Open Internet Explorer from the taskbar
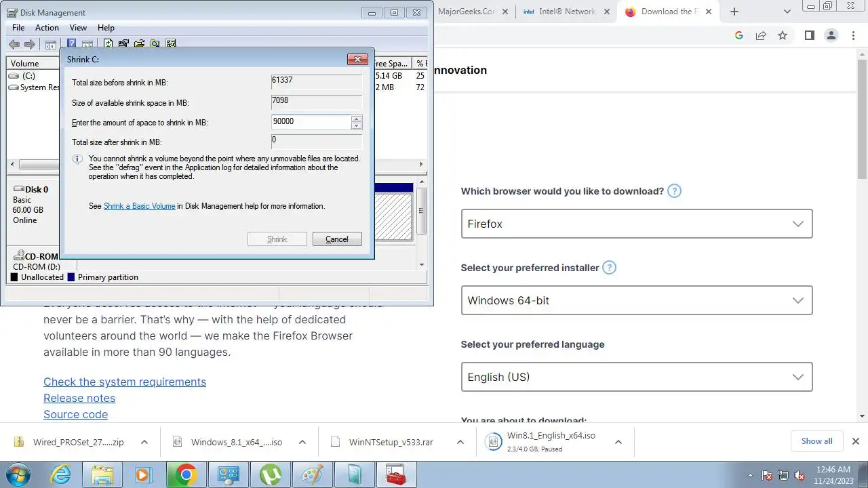Viewport: 868px width, 488px height. (x=61, y=474)
